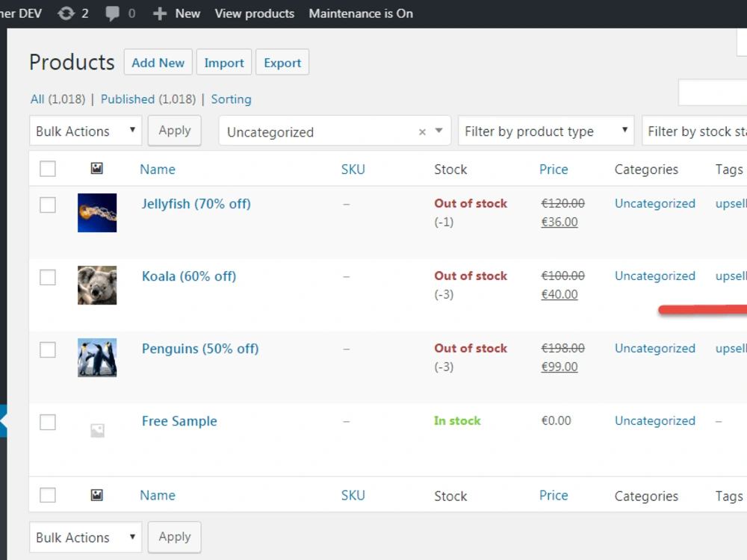The height and width of the screenshot is (560, 747).
Task: Click Uncategorized category in Penguins row
Action: [x=655, y=348]
